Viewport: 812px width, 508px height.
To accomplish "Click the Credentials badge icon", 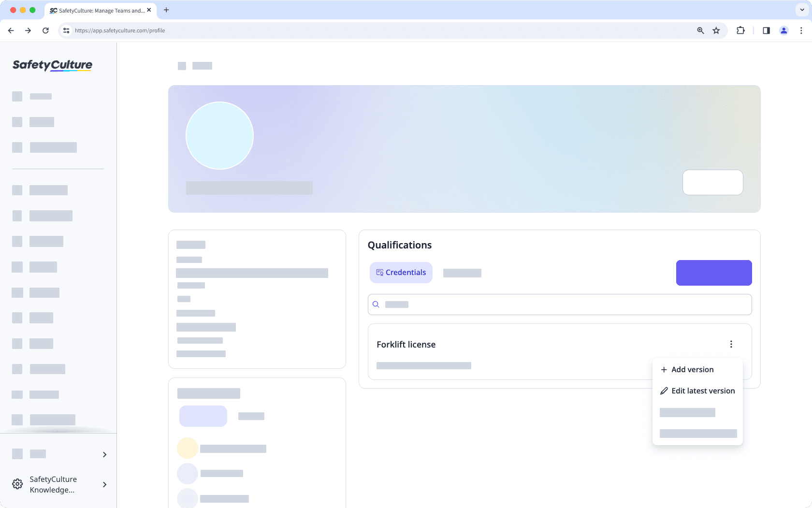I will (x=380, y=272).
